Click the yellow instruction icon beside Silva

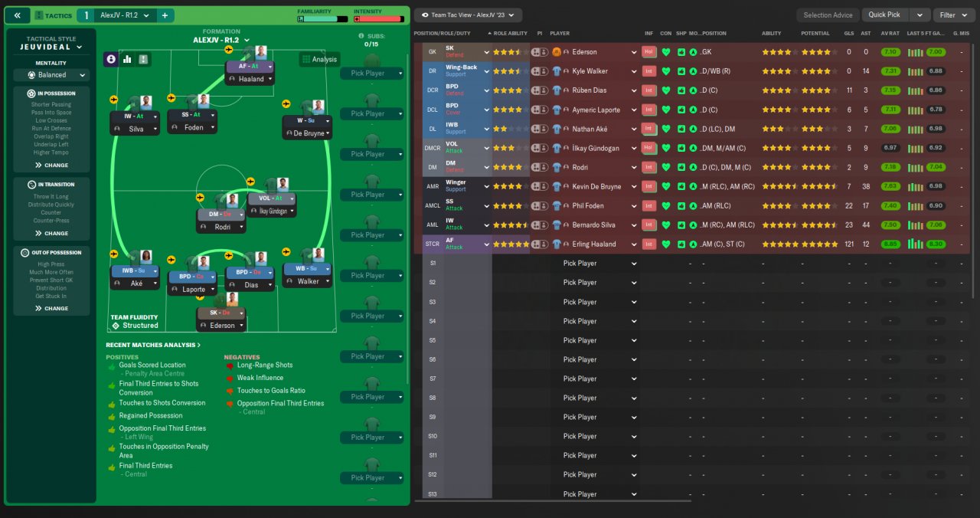pos(114,99)
